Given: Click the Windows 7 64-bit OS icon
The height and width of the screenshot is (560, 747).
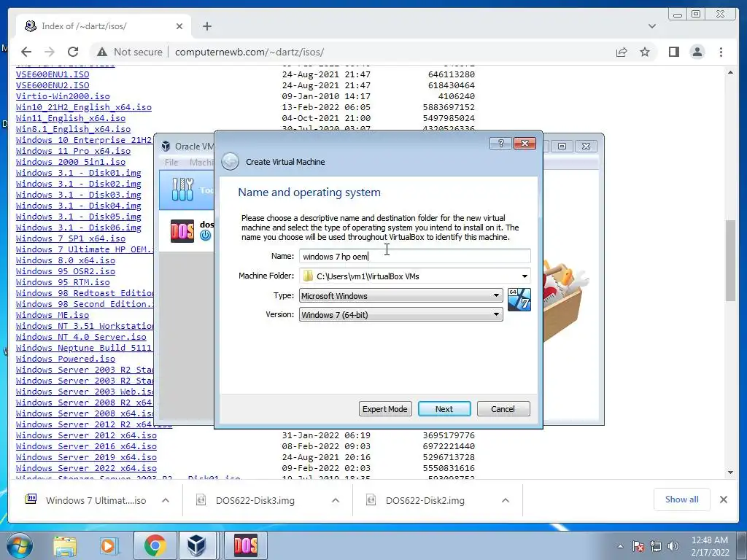Looking at the screenshot, I should pyautogui.click(x=519, y=300).
